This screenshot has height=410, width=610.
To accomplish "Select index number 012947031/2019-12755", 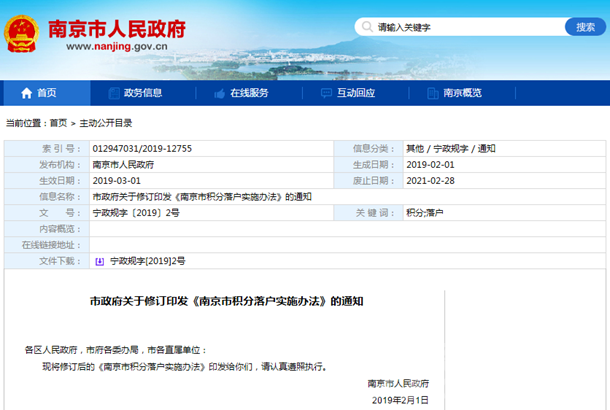I will pyautogui.click(x=142, y=149).
